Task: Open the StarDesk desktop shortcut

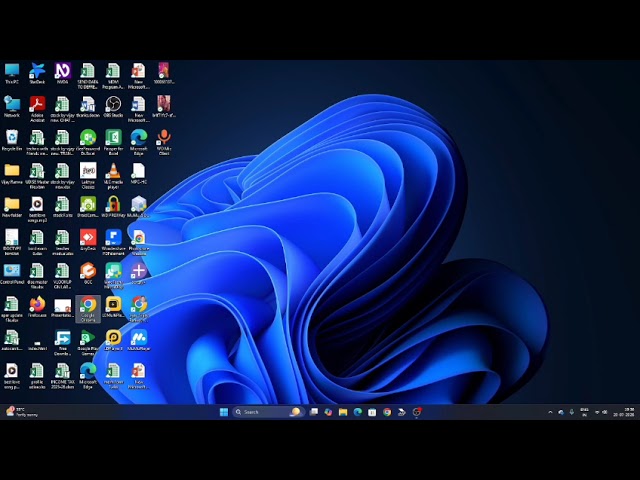Action: pos(37,73)
